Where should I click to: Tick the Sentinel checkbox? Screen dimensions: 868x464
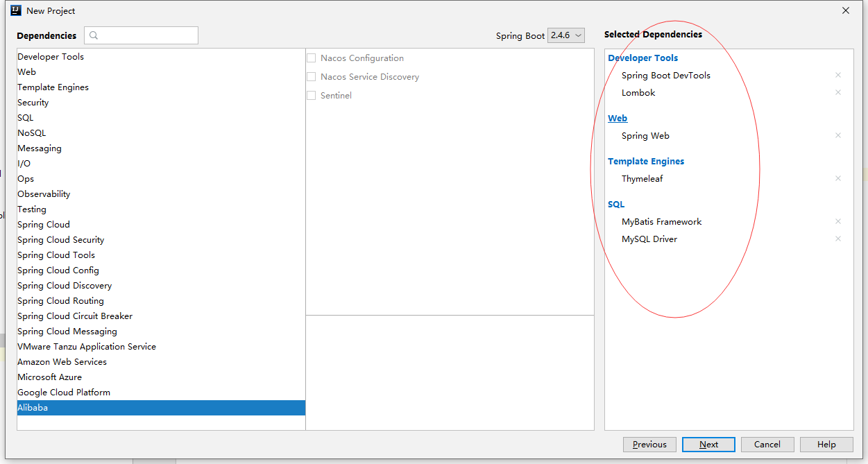tap(311, 96)
